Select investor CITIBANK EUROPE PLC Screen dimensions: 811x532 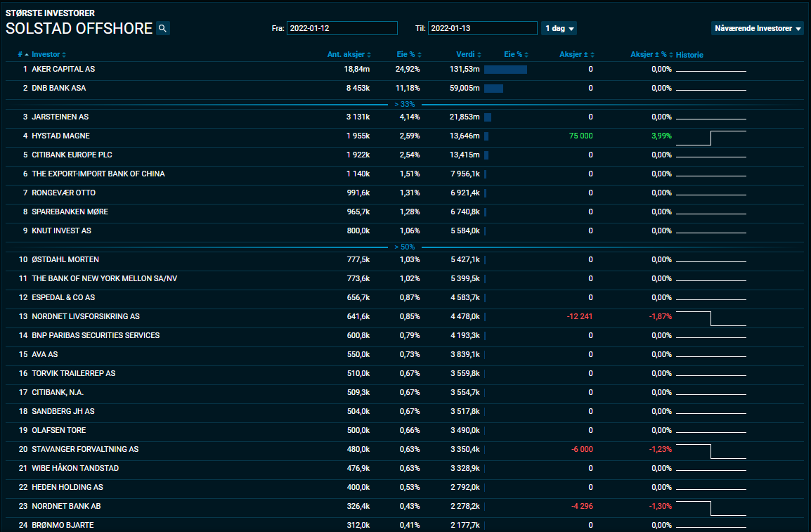(x=72, y=155)
